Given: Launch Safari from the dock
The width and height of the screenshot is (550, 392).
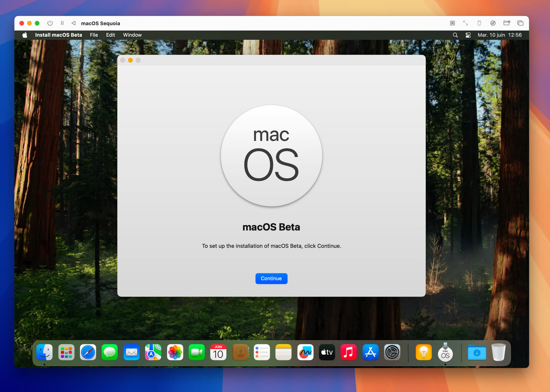Looking at the screenshot, I should click(88, 352).
